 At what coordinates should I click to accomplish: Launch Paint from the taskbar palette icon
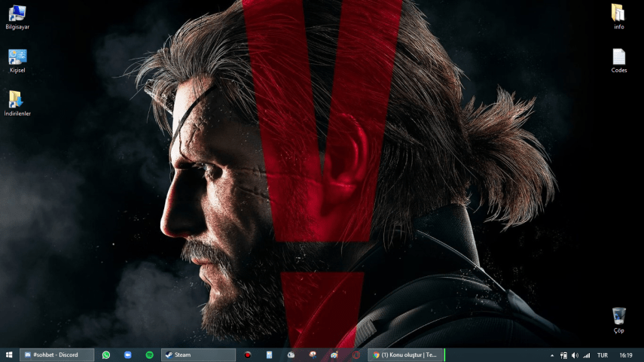(334, 355)
